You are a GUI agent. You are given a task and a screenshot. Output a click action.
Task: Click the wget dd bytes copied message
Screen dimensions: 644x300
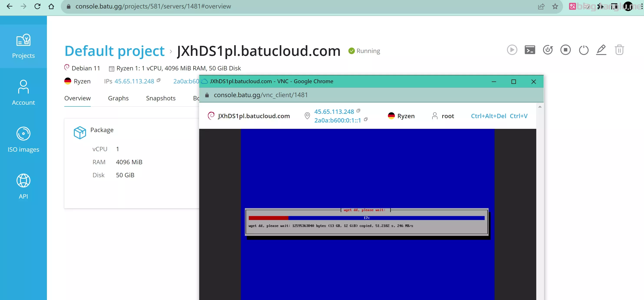click(x=331, y=226)
